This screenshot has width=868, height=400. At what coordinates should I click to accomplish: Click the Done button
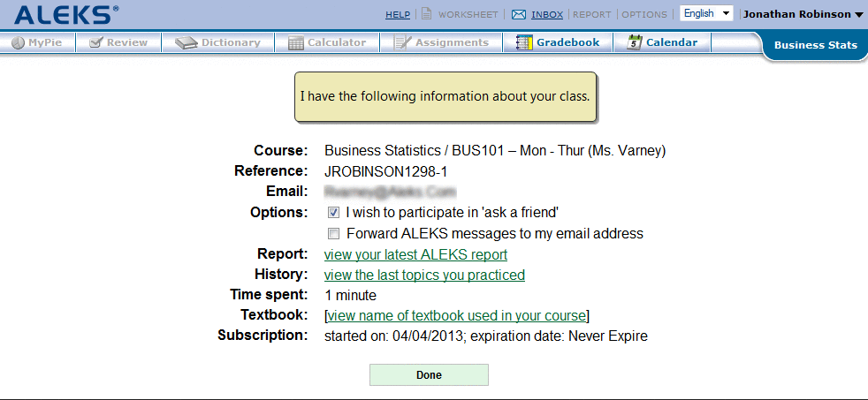(x=429, y=374)
